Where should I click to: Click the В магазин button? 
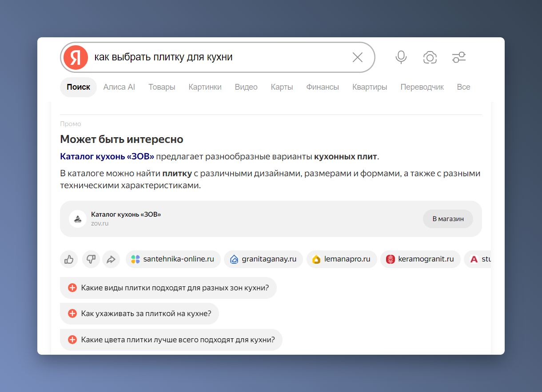point(448,219)
